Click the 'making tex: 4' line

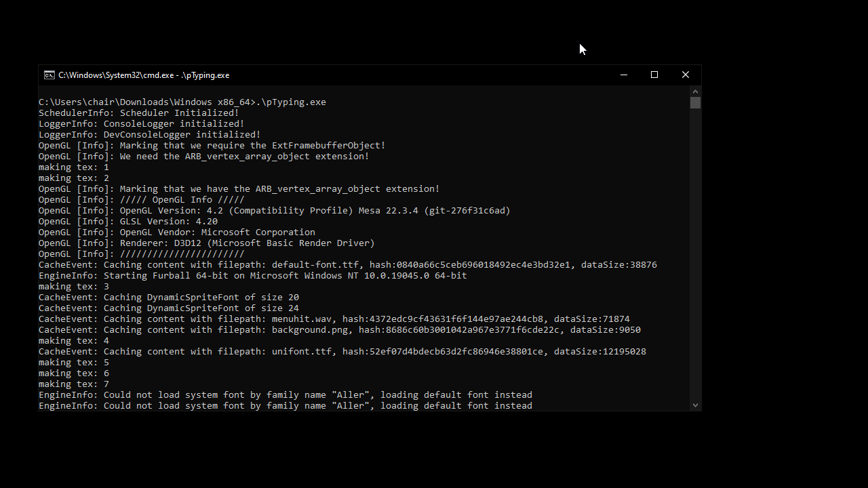click(74, 341)
